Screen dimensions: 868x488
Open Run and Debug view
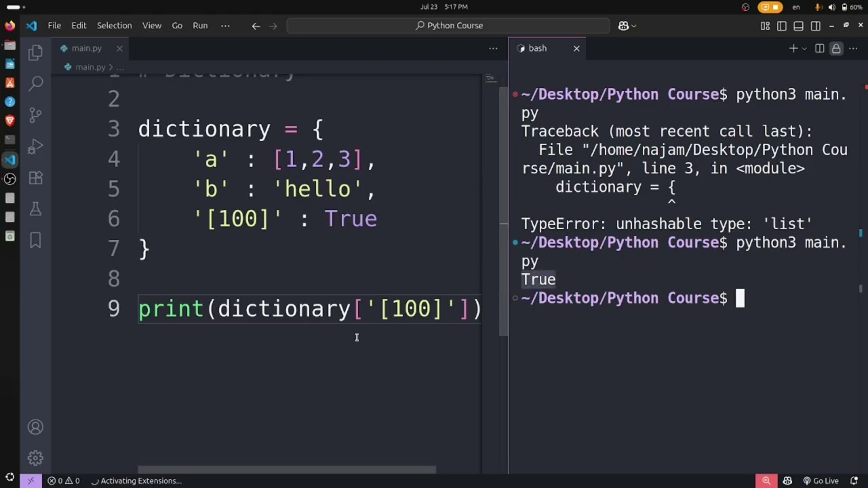pos(36,146)
